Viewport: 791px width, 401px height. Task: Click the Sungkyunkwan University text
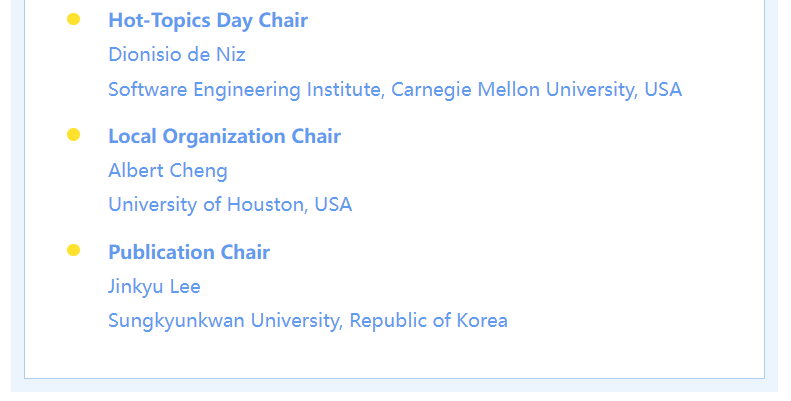point(223,321)
